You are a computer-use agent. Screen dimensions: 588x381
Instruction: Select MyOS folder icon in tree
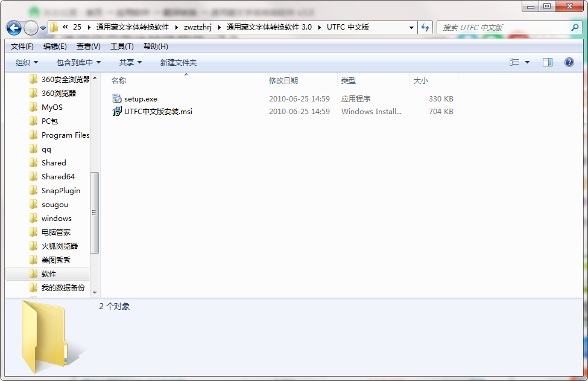click(x=33, y=107)
